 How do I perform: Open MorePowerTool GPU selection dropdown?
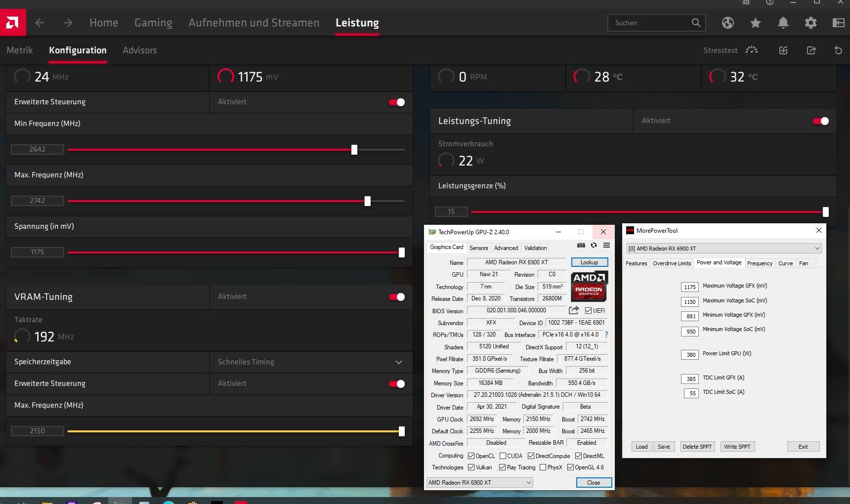pos(723,249)
